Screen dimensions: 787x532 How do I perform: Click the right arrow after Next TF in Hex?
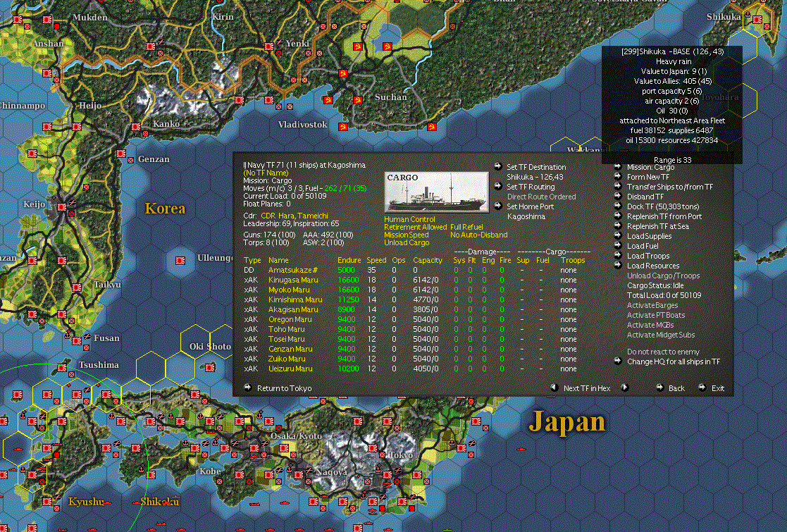[624, 388]
